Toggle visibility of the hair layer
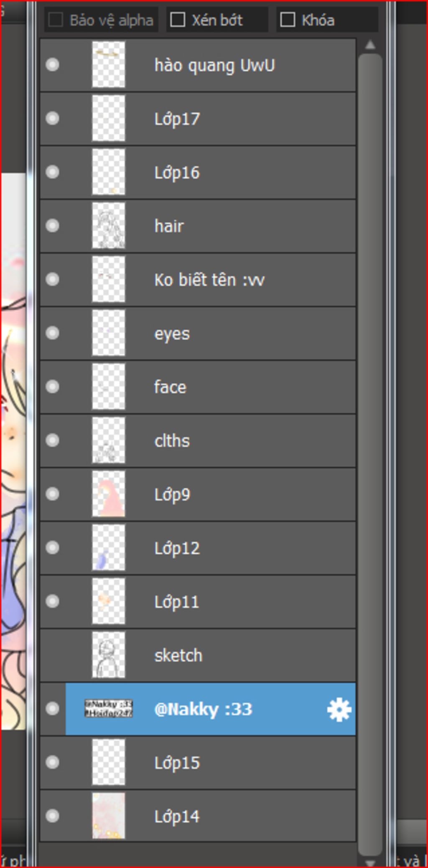The image size is (428, 868). click(52, 226)
